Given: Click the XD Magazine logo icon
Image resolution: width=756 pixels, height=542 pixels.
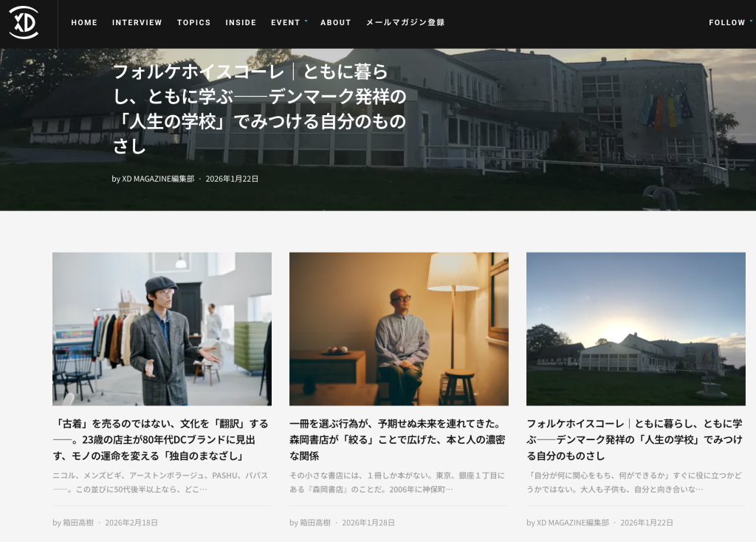Looking at the screenshot, I should (x=24, y=22).
